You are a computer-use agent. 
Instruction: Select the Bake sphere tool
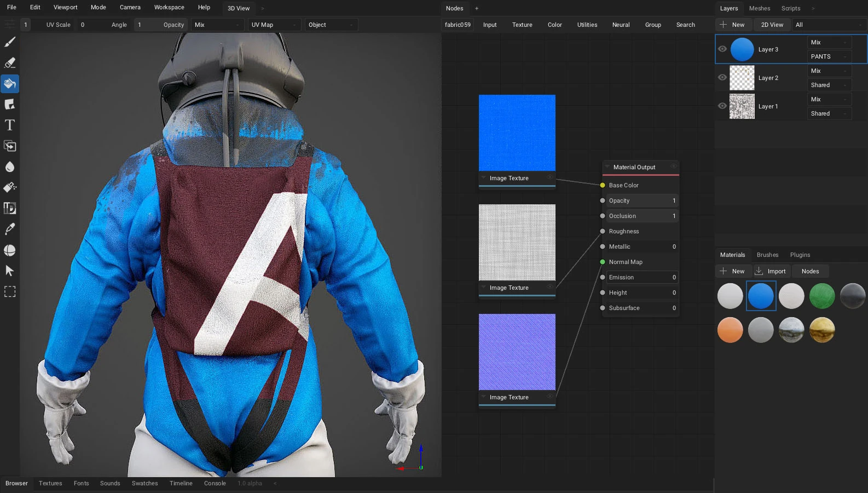point(10,250)
